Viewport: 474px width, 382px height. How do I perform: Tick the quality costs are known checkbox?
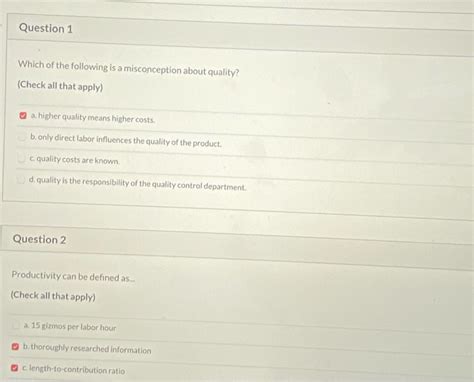[21, 158]
